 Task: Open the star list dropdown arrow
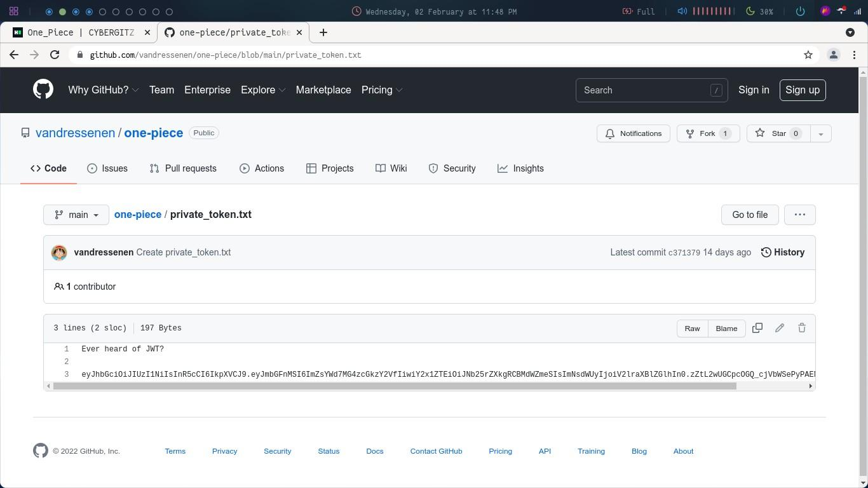820,133
